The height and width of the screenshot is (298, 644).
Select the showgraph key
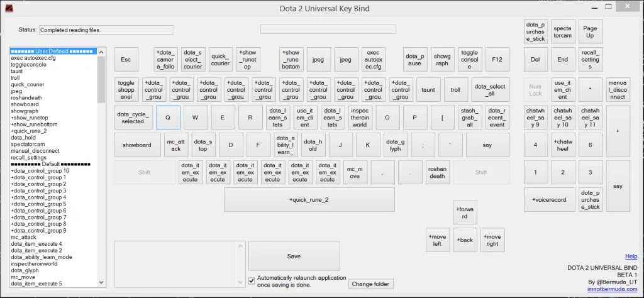442,60
